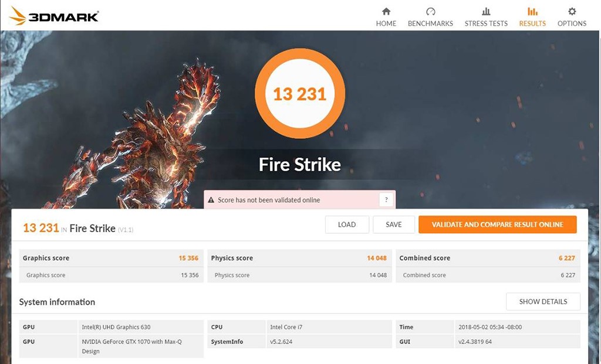Click the Intel(R) UHD Graphics 630 entry
The width and height of the screenshot is (601, 364).
click(116, 327)
